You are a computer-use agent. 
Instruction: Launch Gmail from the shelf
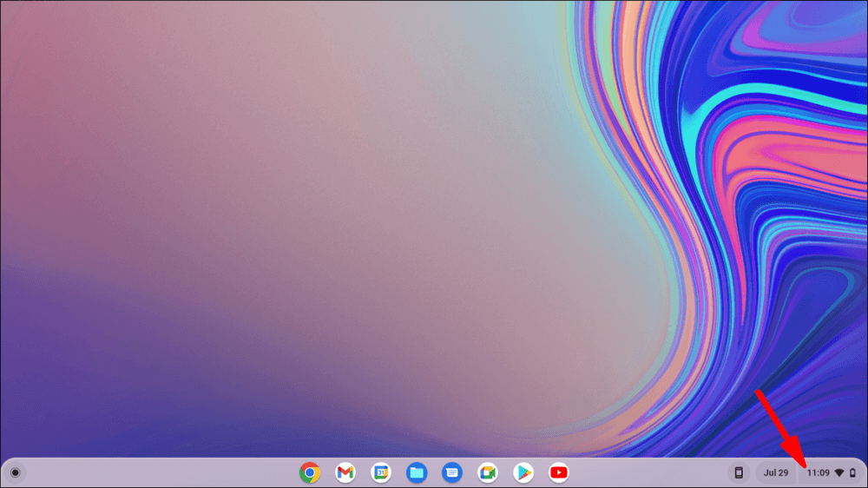[345, 472]
